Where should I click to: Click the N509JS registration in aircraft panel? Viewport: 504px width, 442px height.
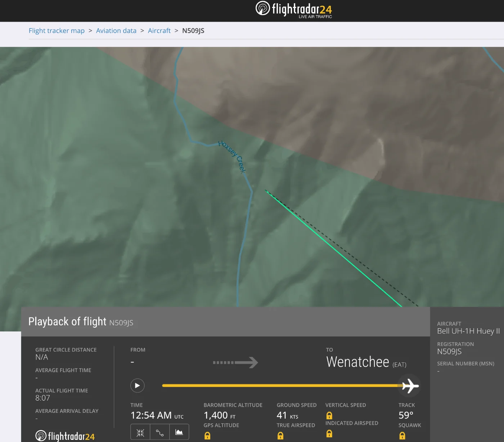click(x=449, y=352)
